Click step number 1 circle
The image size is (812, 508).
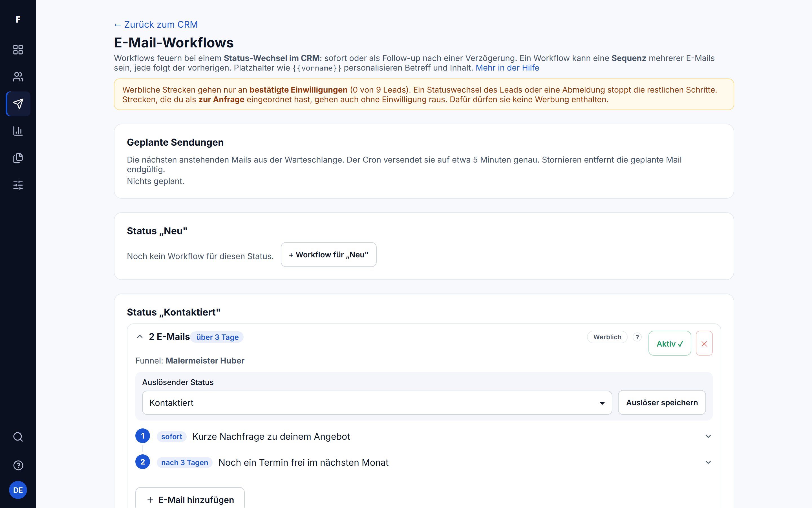click(143, 436)
